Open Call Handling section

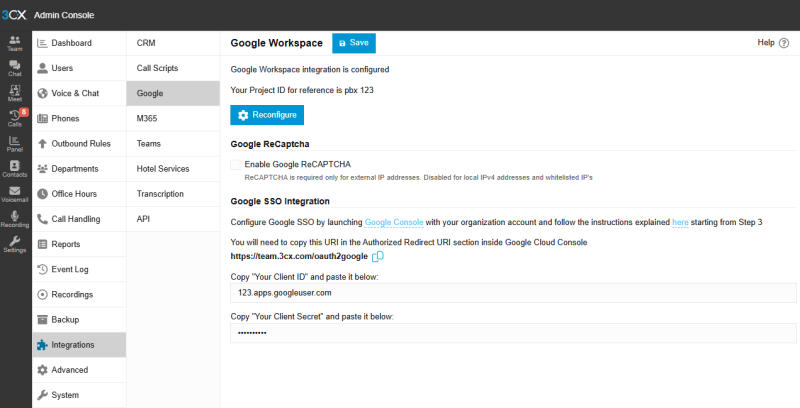[79, 219]
